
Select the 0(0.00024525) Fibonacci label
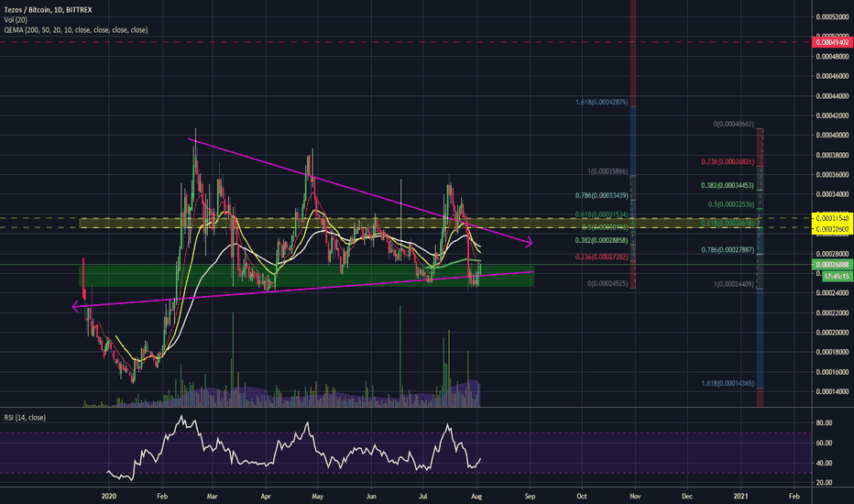pos(608,284)
